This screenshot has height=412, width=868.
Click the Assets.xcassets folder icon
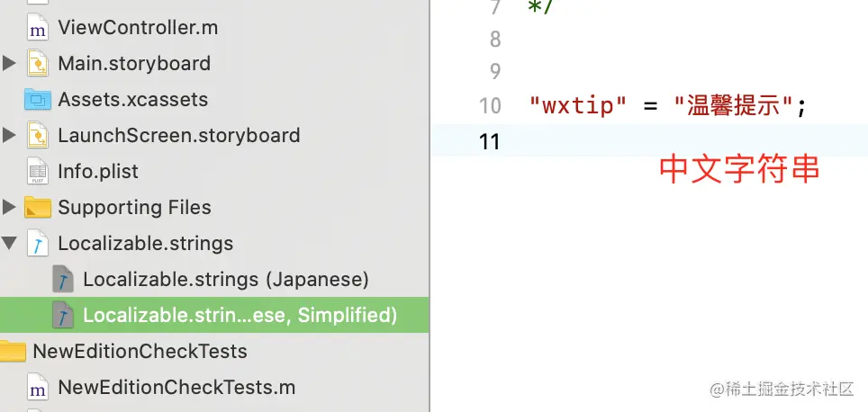coord(38,100)
